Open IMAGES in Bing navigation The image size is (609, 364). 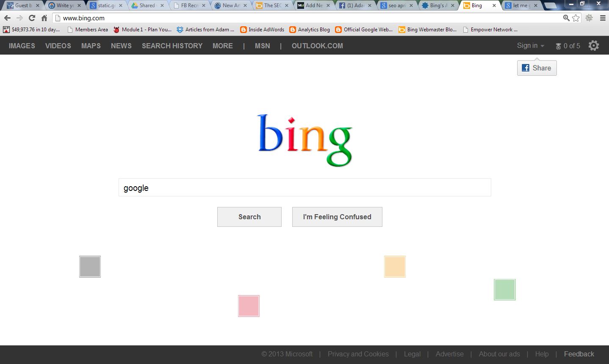click(x=22, y=46)
